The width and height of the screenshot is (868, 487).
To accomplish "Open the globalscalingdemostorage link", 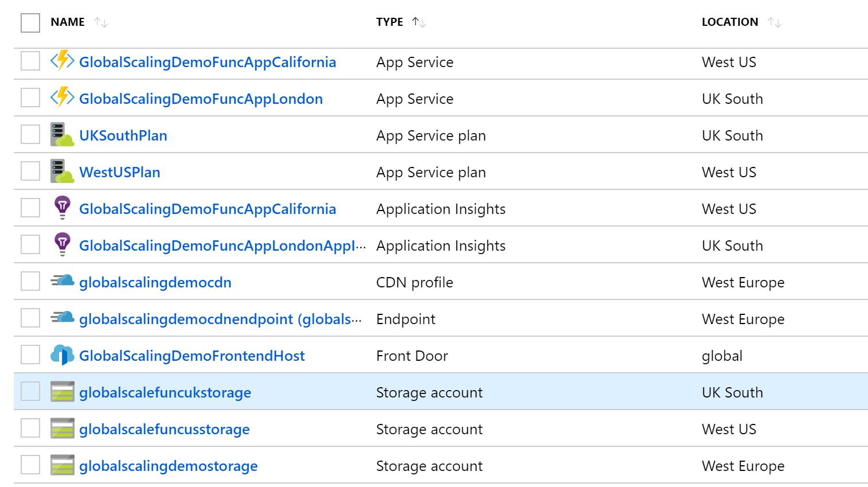I will (x=169, y=466).
